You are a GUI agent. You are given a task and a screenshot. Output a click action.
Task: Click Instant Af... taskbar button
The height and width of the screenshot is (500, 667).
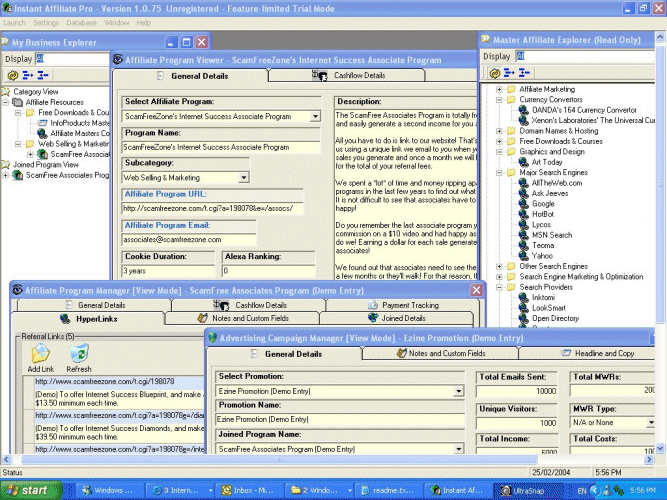coord(459,491)
